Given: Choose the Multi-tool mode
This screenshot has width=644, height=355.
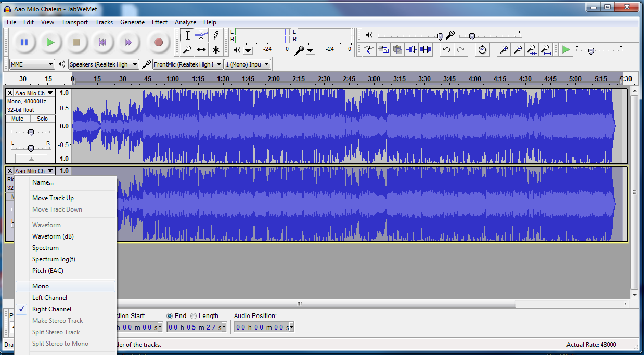Looking at the screenshot, I should click(x=216, y=49).
